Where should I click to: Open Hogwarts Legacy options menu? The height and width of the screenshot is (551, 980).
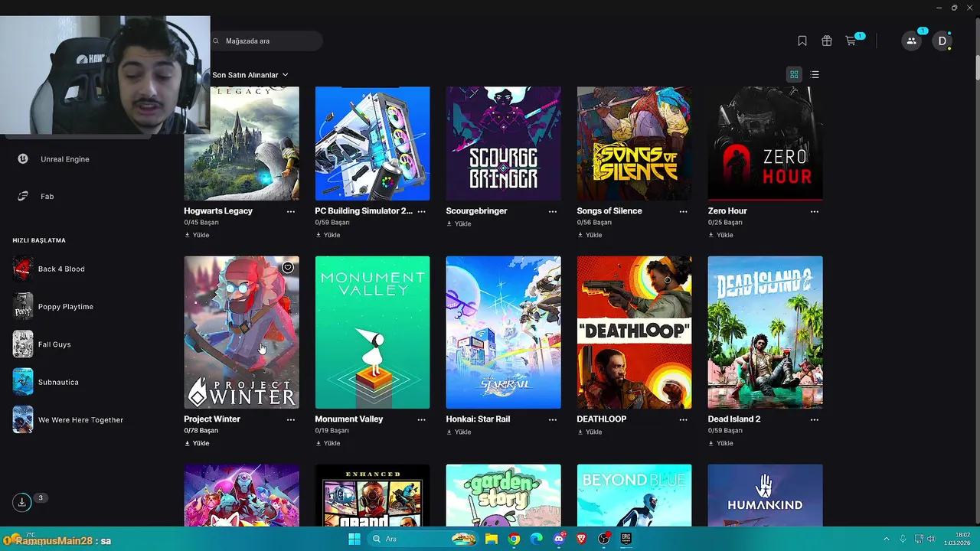click(291, 211)
